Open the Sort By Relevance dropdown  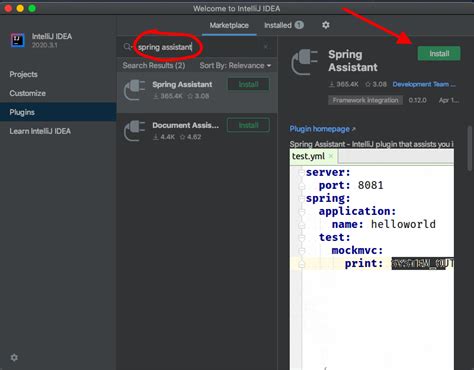coord(235,66)
